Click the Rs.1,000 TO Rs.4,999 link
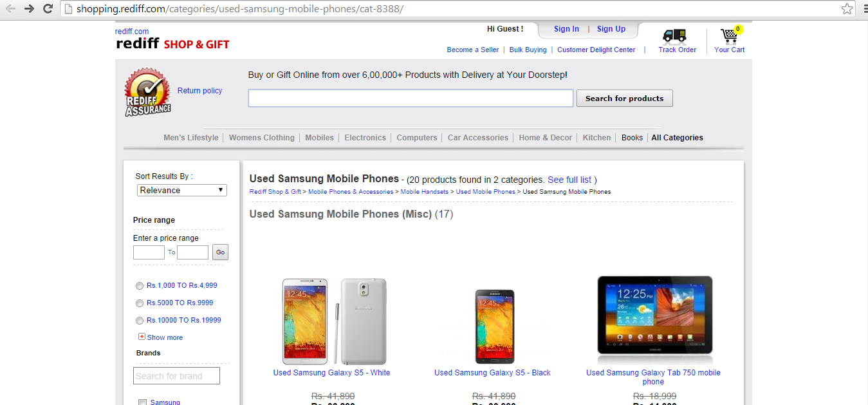 [x=182, y=286]
